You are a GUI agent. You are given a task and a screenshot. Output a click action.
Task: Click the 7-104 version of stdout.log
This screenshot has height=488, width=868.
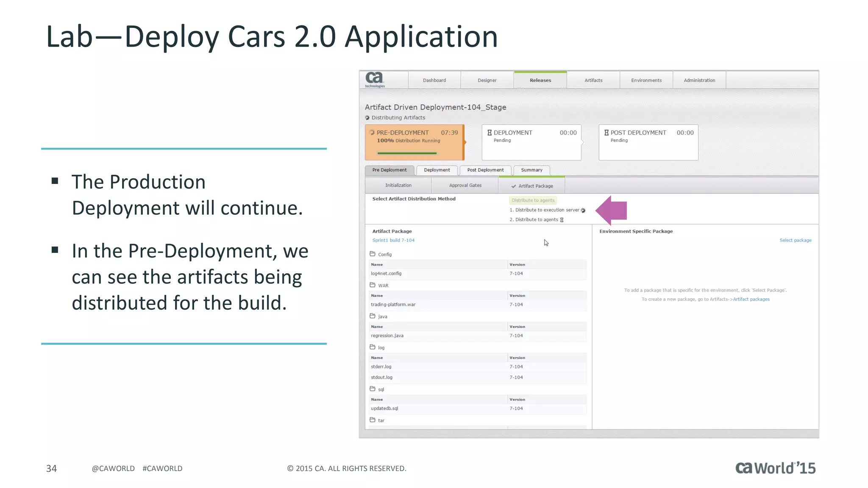tap(516, 377)
